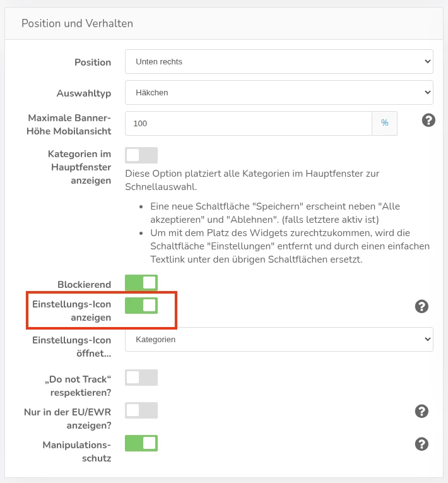Viewport: 448px width, 483px height.
Task: Focus the banner height field containing 100
Action: tap(249, 124)
